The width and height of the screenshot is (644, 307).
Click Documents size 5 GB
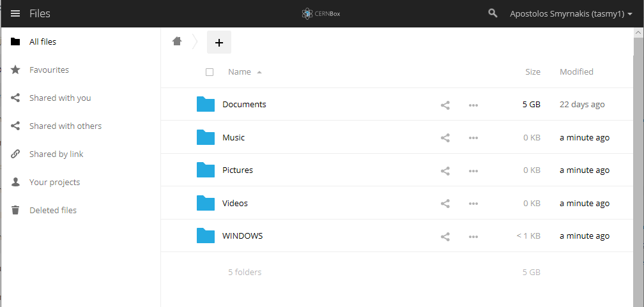coord(531,104)
